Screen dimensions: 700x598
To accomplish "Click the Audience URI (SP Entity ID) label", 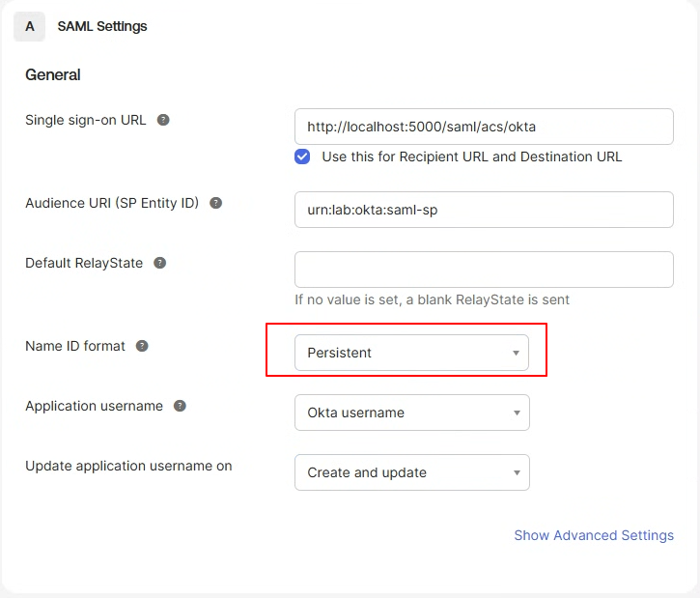I will tap(112, 203).
